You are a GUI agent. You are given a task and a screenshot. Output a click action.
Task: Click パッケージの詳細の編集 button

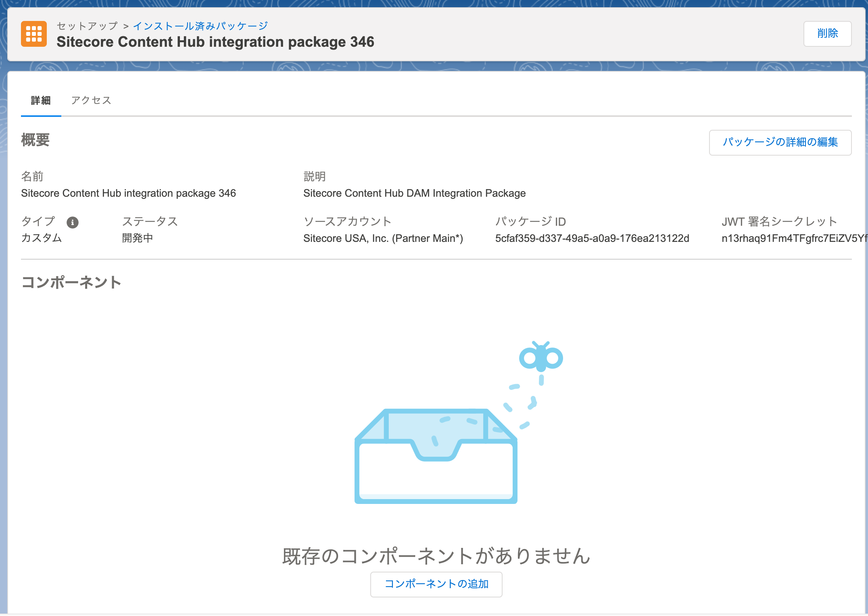point(780,142)
